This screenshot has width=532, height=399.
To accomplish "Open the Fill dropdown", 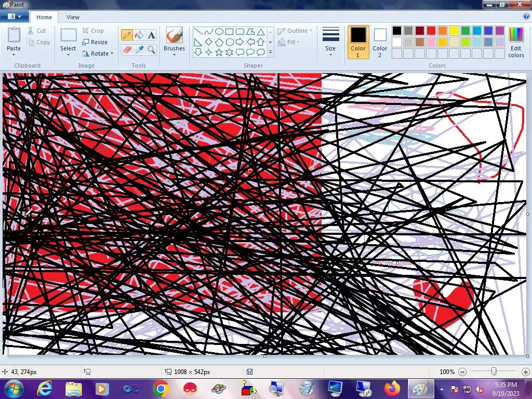I will pos(289,42).
